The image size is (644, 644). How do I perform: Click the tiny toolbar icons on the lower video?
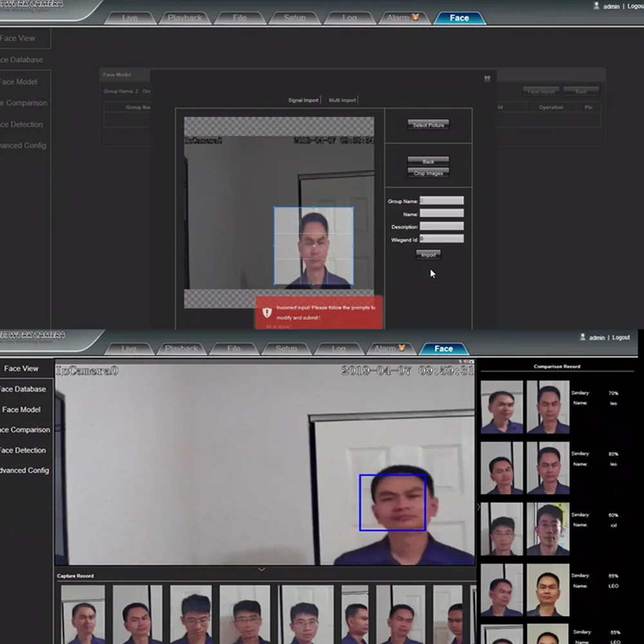pos(466,361)
